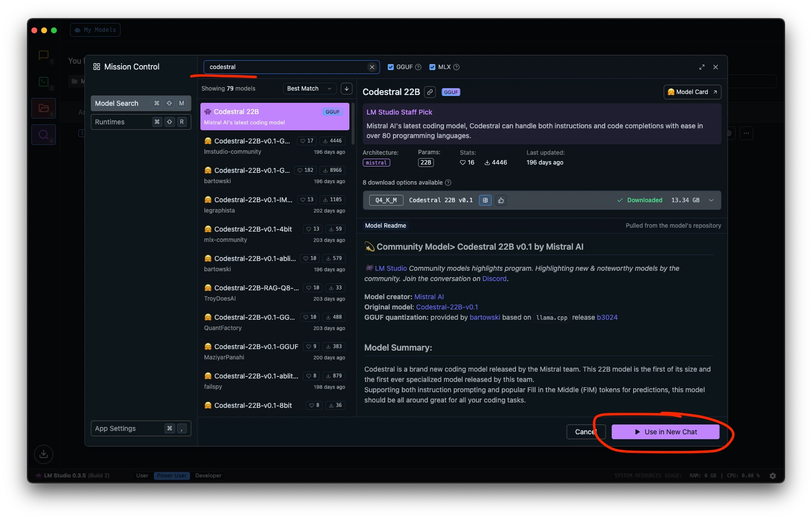Screen dimensions: 812x519
Task: Show GGUF help question mark
Action: [x=418, y=67]
